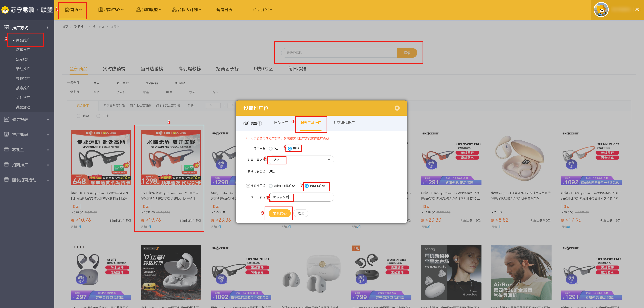This screenshot has height=308, width=644.
Task: Select the PC platform radio button
Action: click(x=270, y=149)
